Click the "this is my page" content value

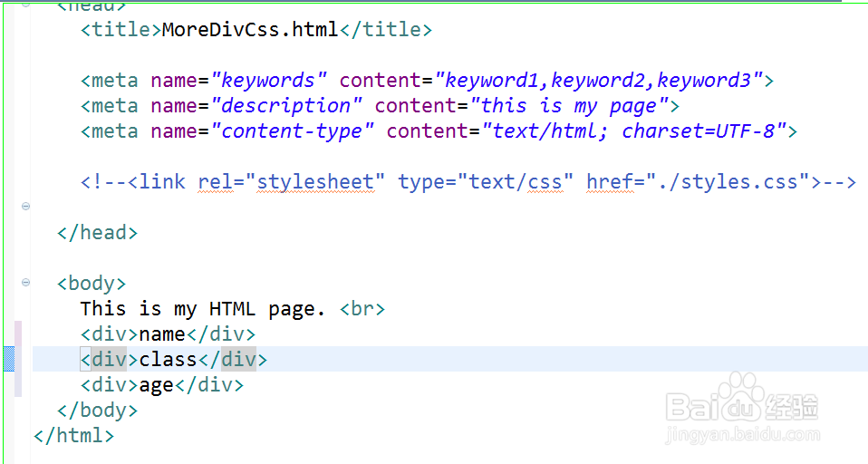pos(569,106)
